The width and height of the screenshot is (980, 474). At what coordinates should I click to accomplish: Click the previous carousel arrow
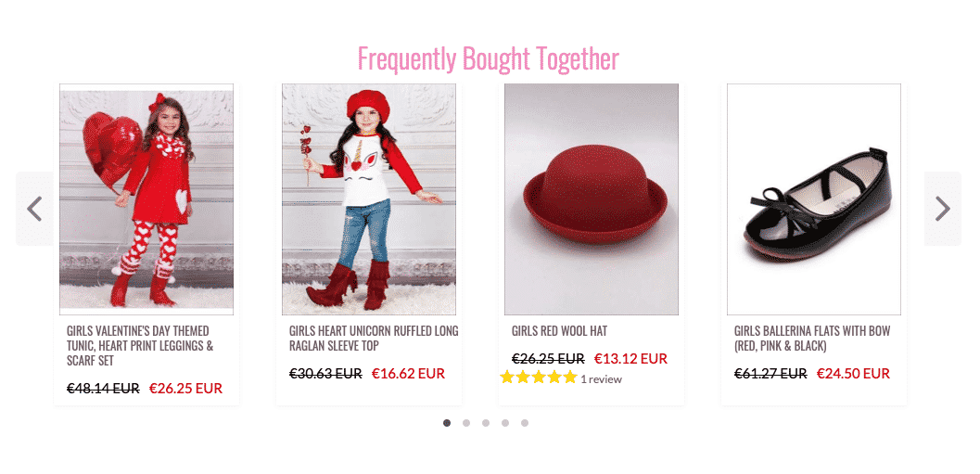[34, 208]
